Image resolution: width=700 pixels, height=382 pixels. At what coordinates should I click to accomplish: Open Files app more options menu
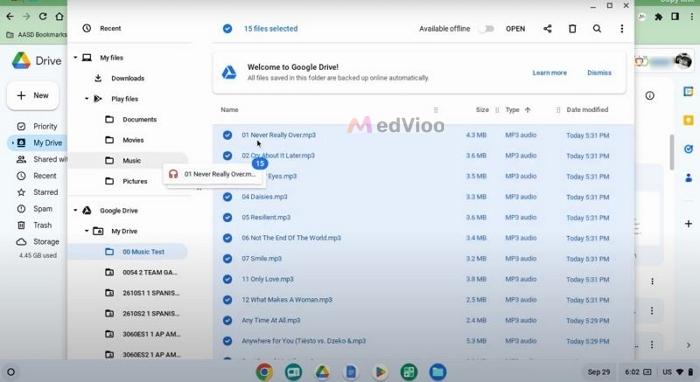point(621,29)
